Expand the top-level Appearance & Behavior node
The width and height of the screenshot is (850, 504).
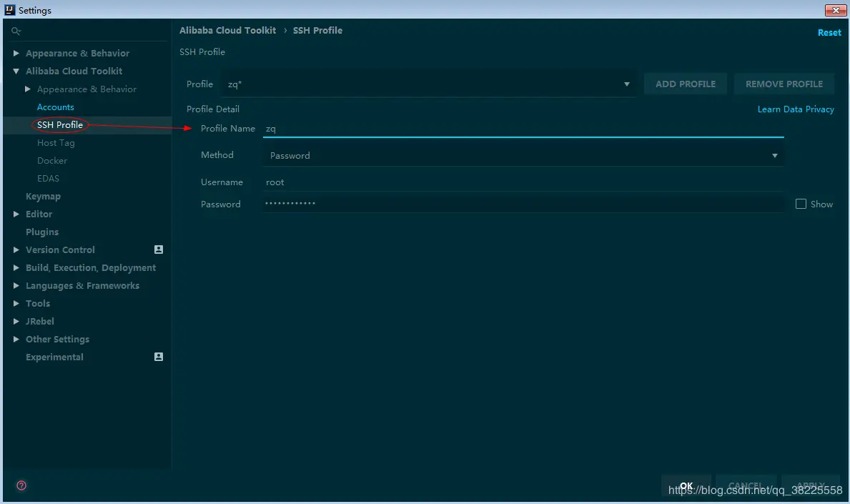click(16, 53)
